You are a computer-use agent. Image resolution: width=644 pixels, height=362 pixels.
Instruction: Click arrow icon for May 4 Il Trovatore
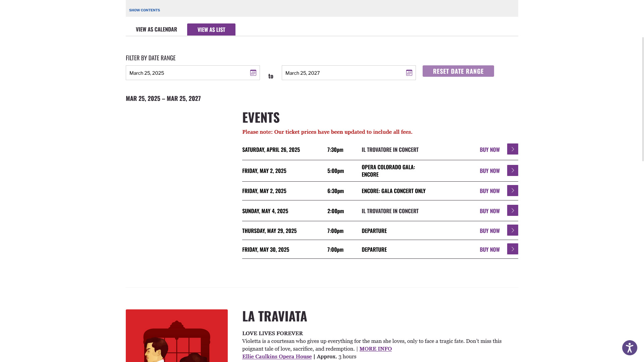512,210
